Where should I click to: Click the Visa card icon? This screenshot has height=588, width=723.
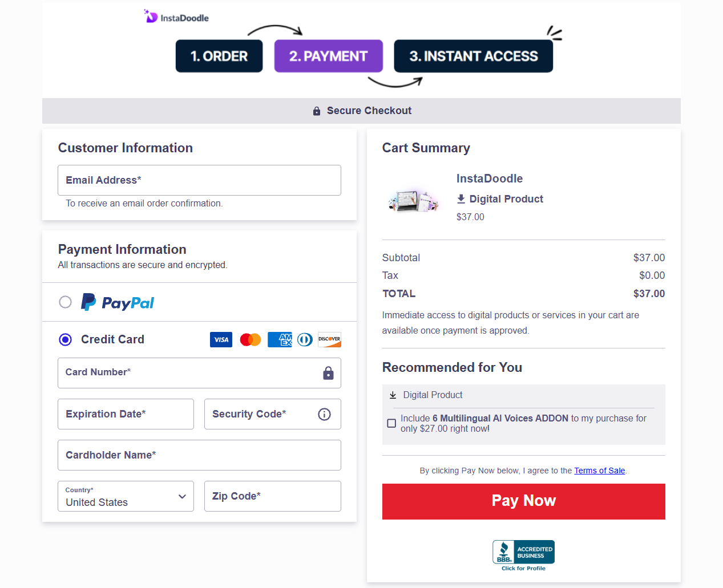(x=221, y=340)
